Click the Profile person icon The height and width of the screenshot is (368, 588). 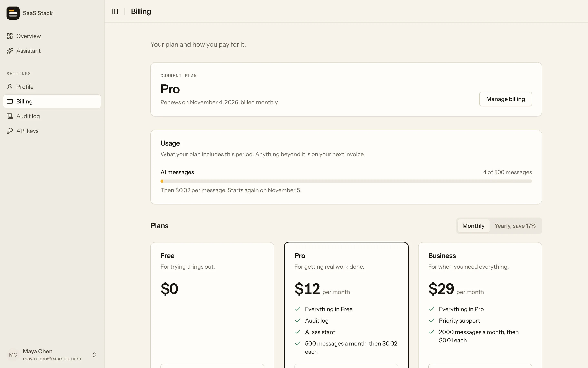click(10, 87)
